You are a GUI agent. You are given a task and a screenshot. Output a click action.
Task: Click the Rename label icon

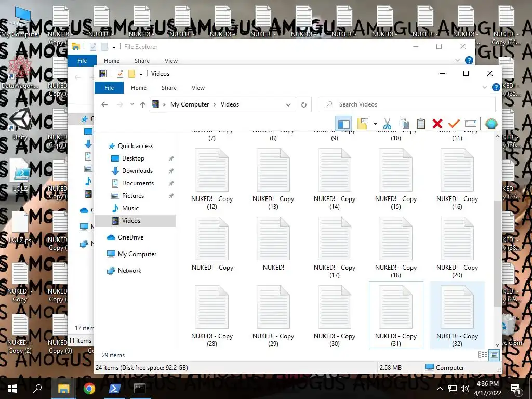tap(471, 124)
